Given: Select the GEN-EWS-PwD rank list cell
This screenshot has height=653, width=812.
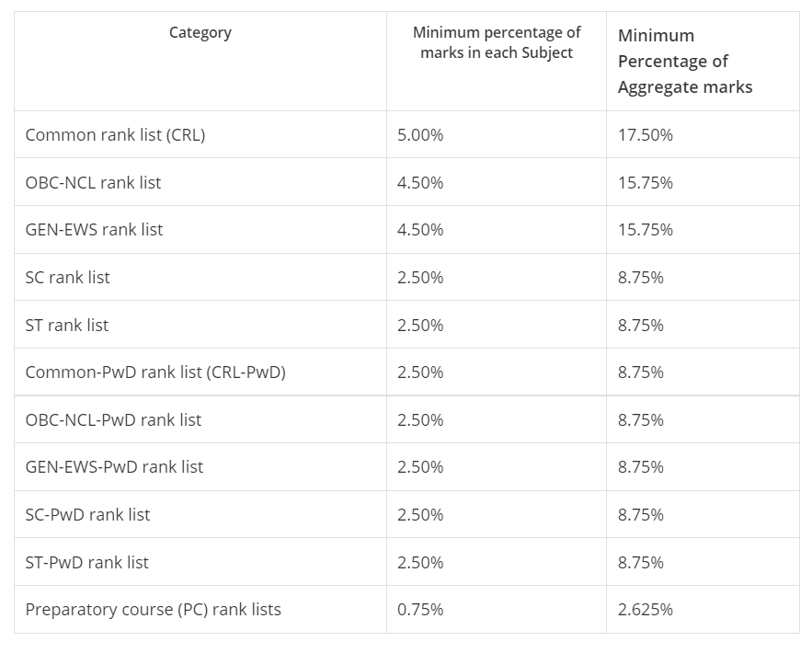Looking at the screenshot, I should click(x=114, y=467).
